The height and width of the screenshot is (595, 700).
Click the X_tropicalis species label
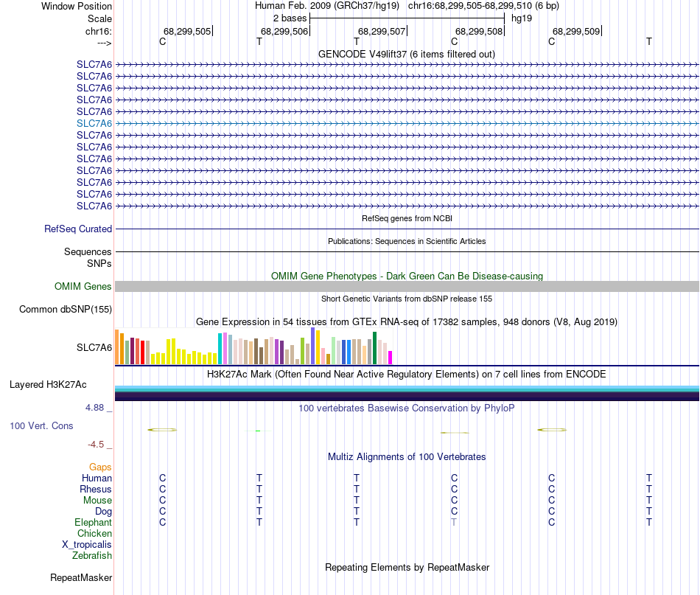pyautogui.click(x=87, y=545)
